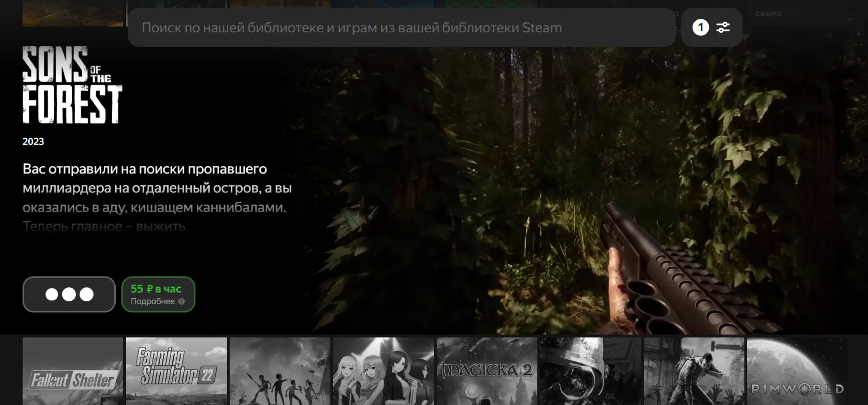This screenshot has height=405, width=868.
Task: Open the zombie-hands survivor game tile
Action: (x=694, y=371)
